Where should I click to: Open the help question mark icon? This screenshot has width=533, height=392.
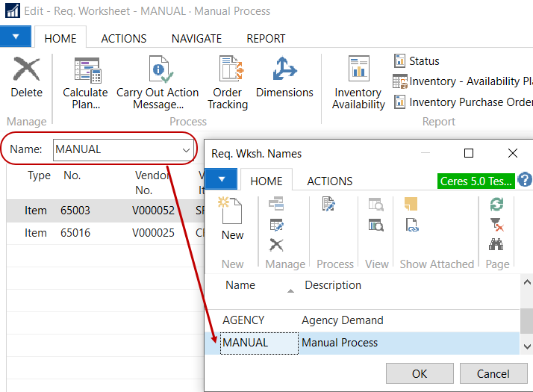pos(525,180)
